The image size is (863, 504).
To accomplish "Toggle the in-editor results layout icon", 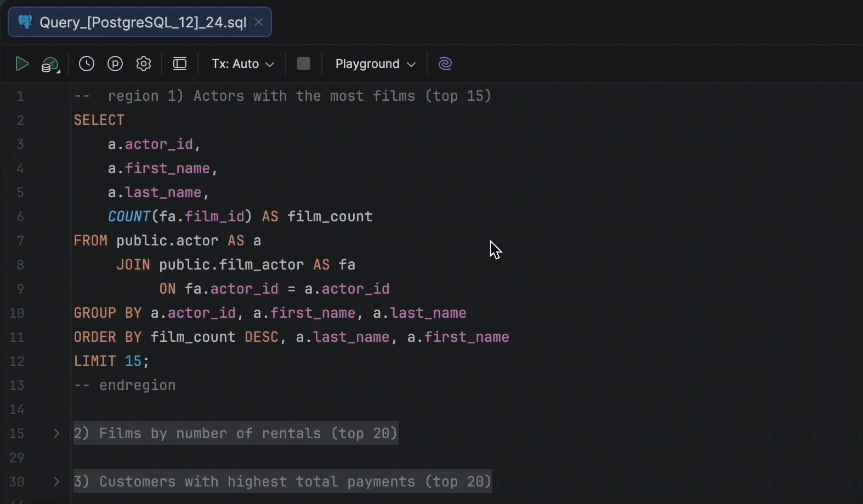I will coord(180,64).
